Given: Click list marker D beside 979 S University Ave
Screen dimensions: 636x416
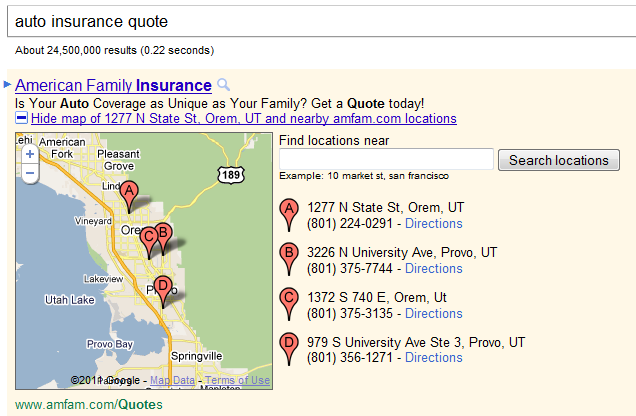Looking at the screenshot, I should 290,347.
